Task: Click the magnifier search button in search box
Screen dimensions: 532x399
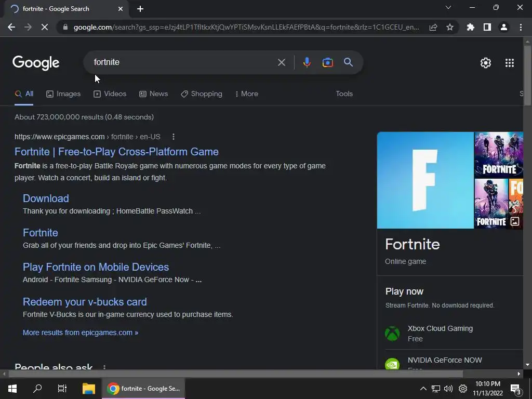Action: pyautogui.click(x=348, y=62)
